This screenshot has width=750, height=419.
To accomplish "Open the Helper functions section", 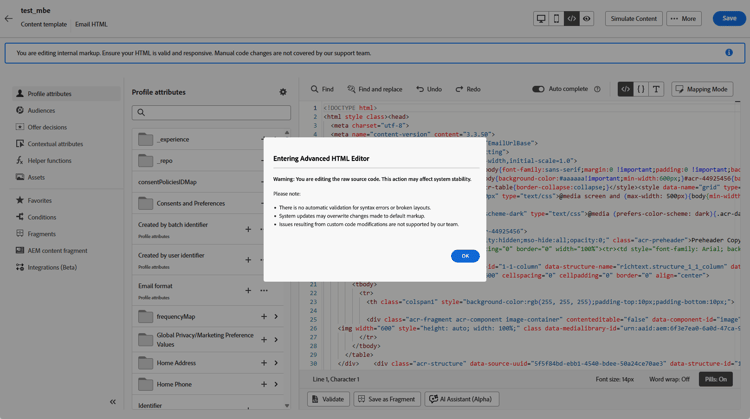I will pyautogui.click(x=49, y=160).
